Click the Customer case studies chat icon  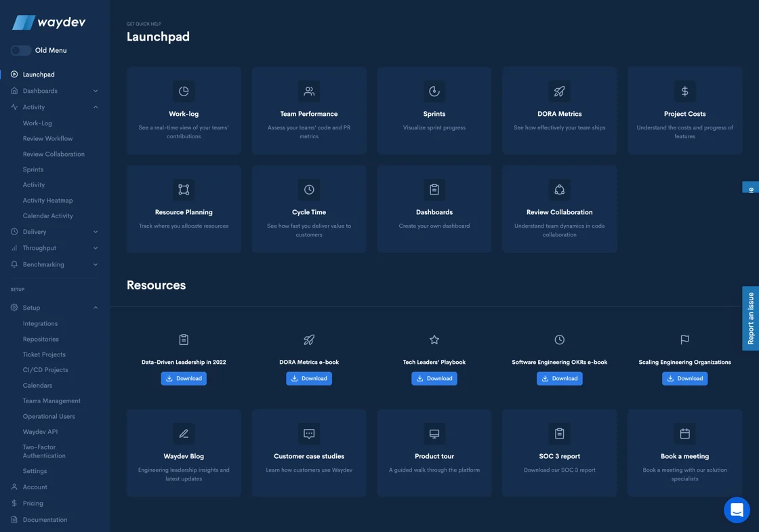coord(309,433)
